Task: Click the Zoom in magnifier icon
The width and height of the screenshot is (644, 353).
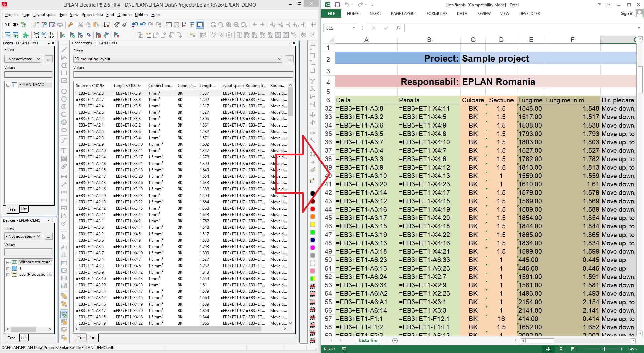Action: point(229,25)
